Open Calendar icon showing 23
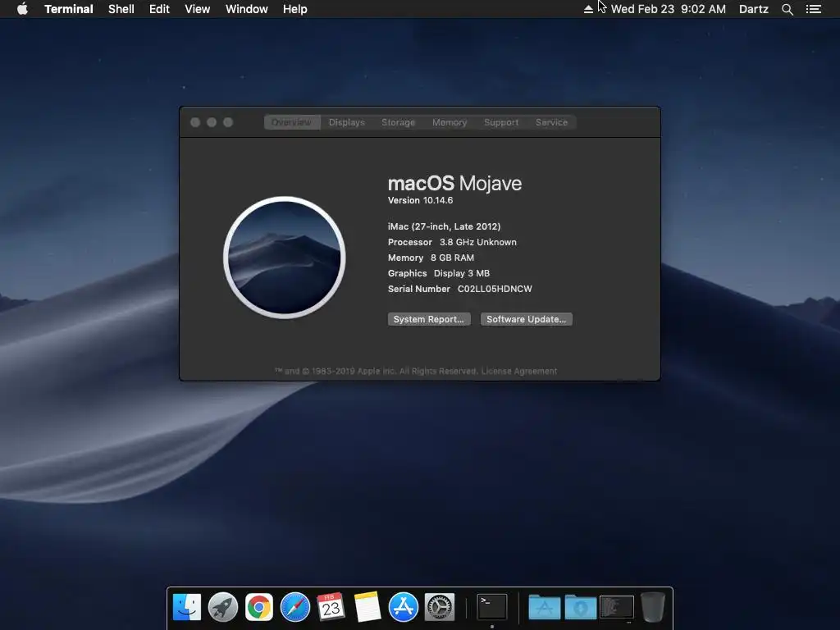 tap(331, 607)
